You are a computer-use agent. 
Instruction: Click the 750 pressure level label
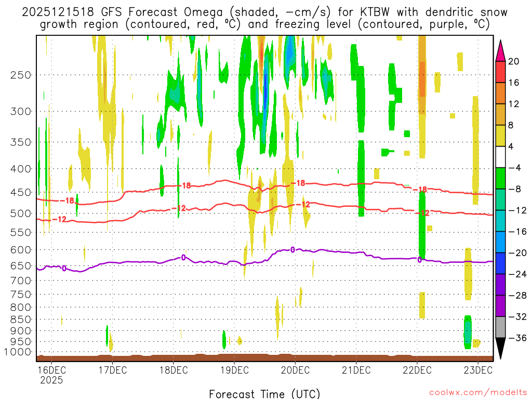pyautogui.click(x=21, y=294)
